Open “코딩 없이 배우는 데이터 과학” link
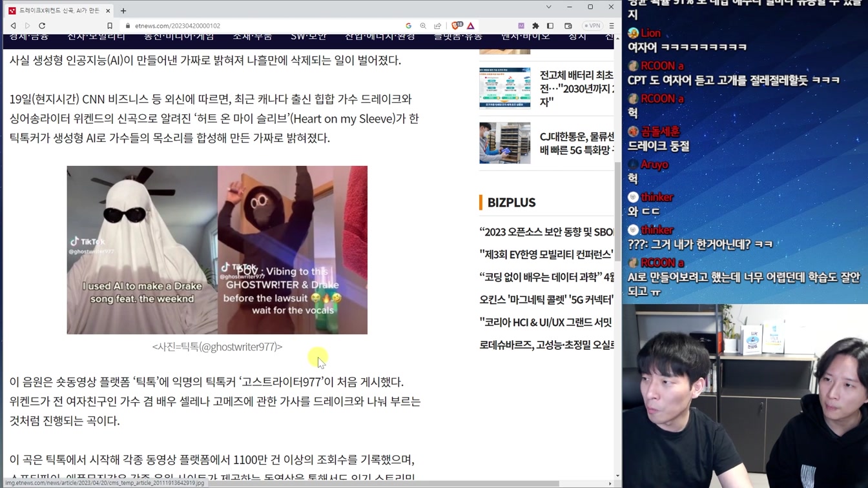This screenshot has height=488, width=868. pos(546,277)
